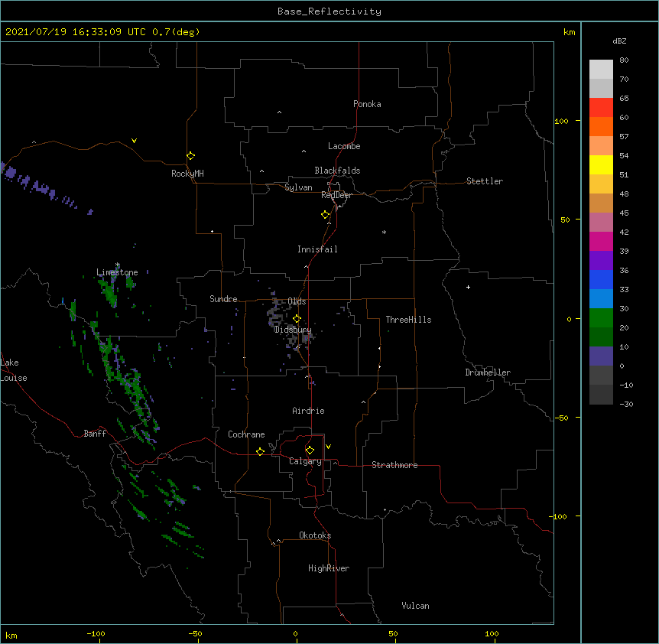Click the magenta 42 dBZ legend swatch

pos(601,242)
